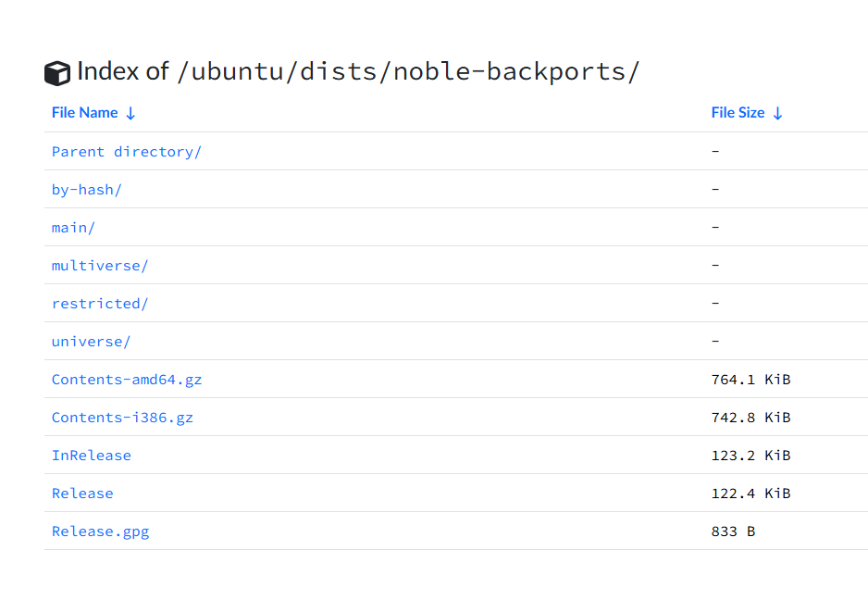The height and width of the screenshot is (600, 868).
Task: Sort by the File Size column header
Action: tap(738, 112)
